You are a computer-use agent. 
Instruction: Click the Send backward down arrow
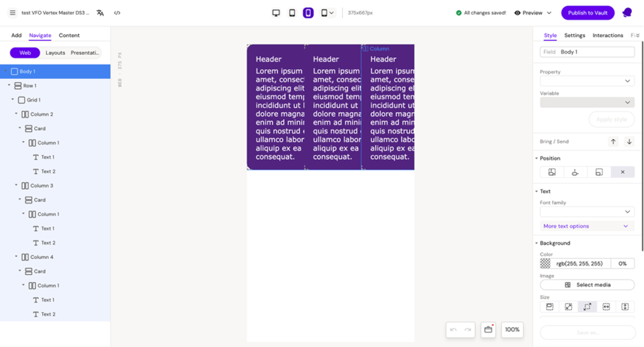click(x=629, y=142)
